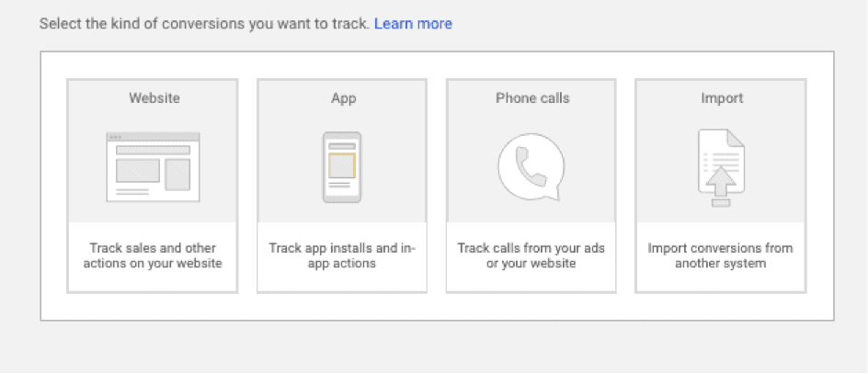This screenshot has height=374, width=868.
Task: Choose the Phone calls card title
Action: click(532, 98)
